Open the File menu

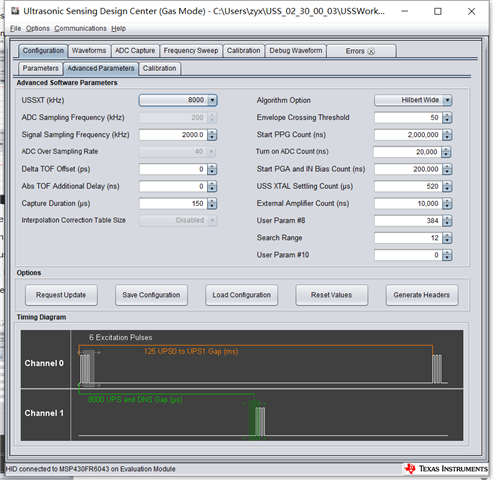(15, 29)
